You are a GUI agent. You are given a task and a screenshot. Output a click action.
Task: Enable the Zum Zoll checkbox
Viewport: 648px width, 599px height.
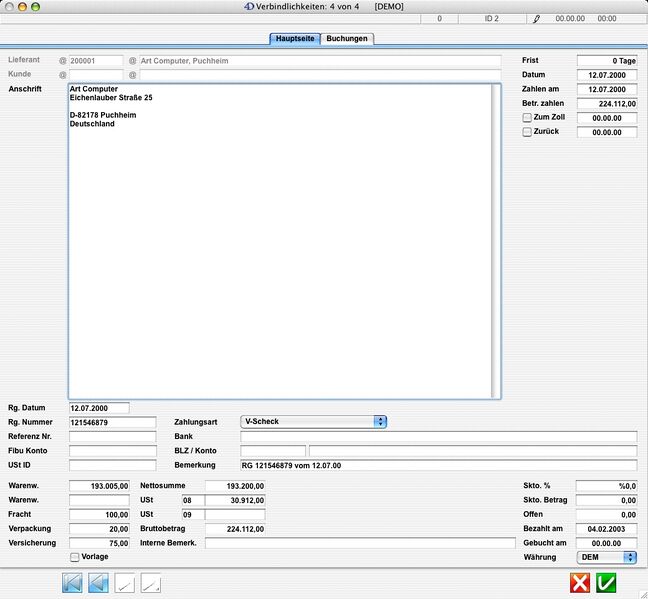[x=527, y=117]
